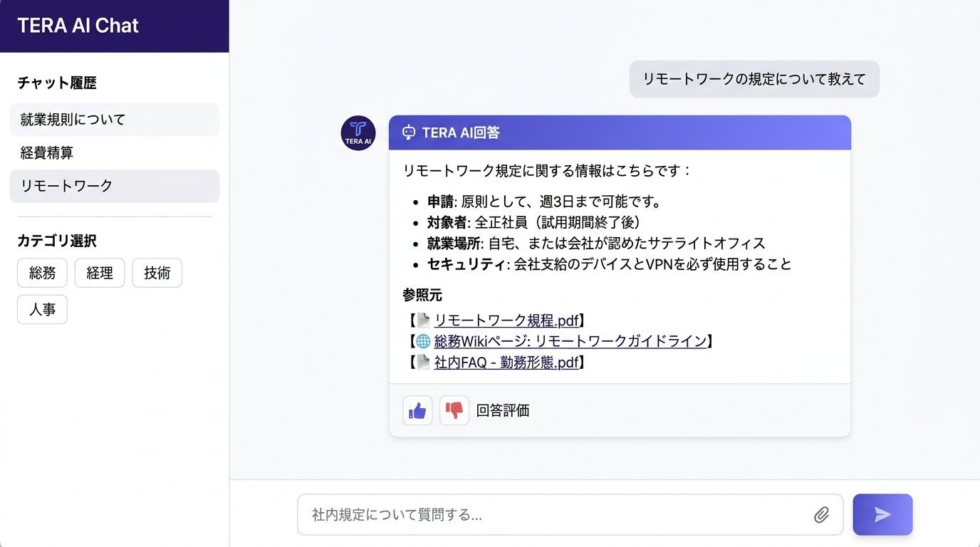This screenshot has width=980, height=547.
Task: Toggle the 総務 category filter
Action: pyautogui.click(x=42, y=273)
